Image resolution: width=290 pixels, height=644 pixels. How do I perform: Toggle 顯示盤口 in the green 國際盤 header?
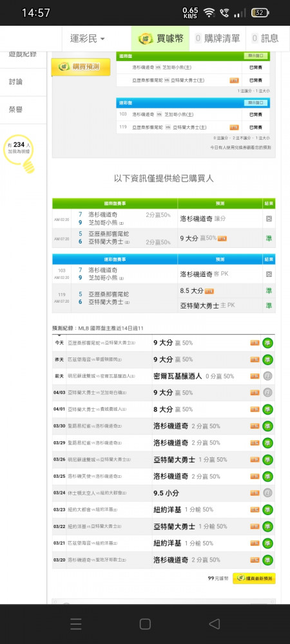tap(256, 56)
